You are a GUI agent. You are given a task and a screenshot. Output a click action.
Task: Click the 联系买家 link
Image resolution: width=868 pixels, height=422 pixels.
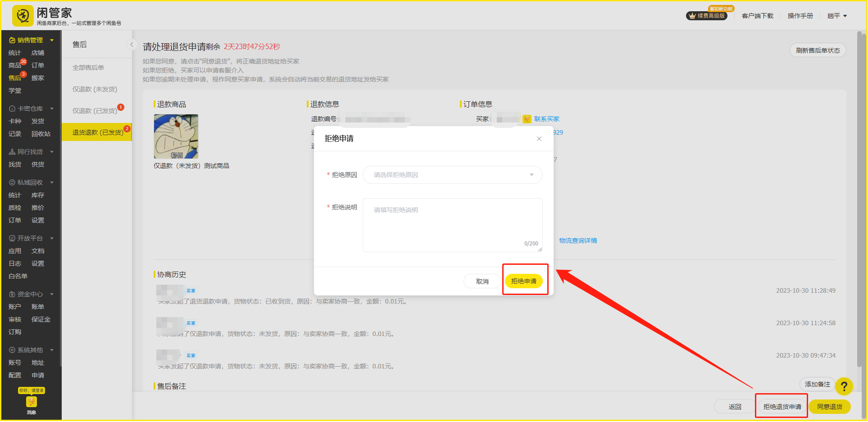546,119
